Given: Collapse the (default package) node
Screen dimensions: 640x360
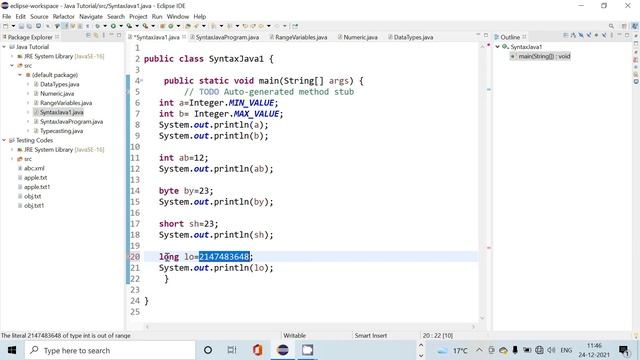Looking at the screenshot, I should 20,75.
